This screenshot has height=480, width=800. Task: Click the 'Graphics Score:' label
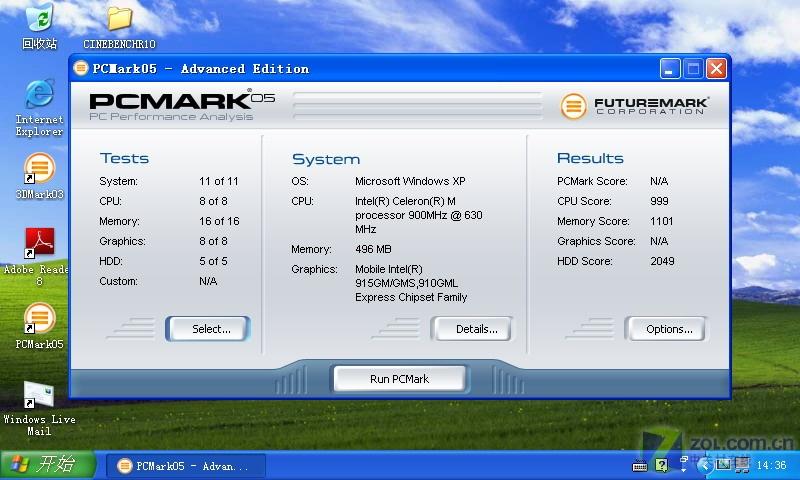(596, 241)
